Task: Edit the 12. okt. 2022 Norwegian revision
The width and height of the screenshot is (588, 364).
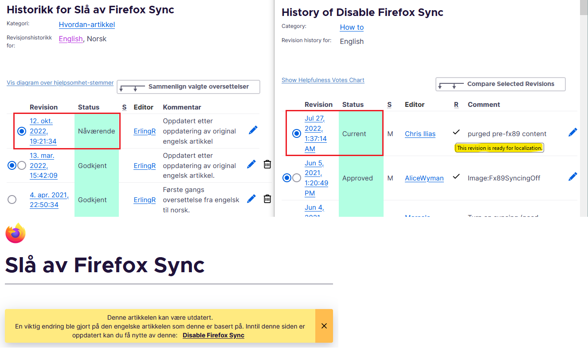Action: pos(253,130)
